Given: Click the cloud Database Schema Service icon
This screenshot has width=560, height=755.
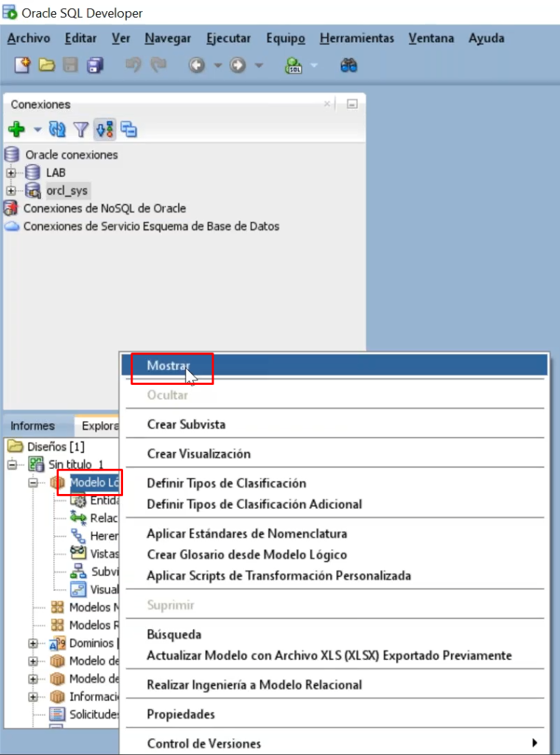Looking at the screenshot, I should [12, 226].
